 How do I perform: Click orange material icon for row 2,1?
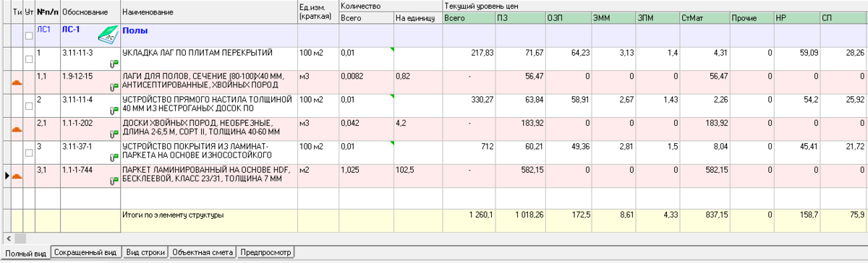pyautogui.click(x=17, y=129)
